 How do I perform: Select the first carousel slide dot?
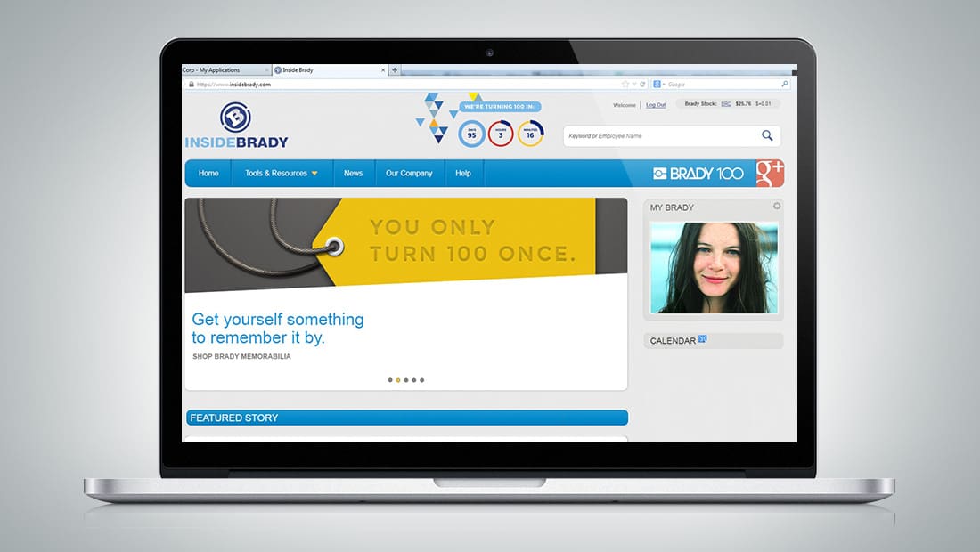click(390, 380)
